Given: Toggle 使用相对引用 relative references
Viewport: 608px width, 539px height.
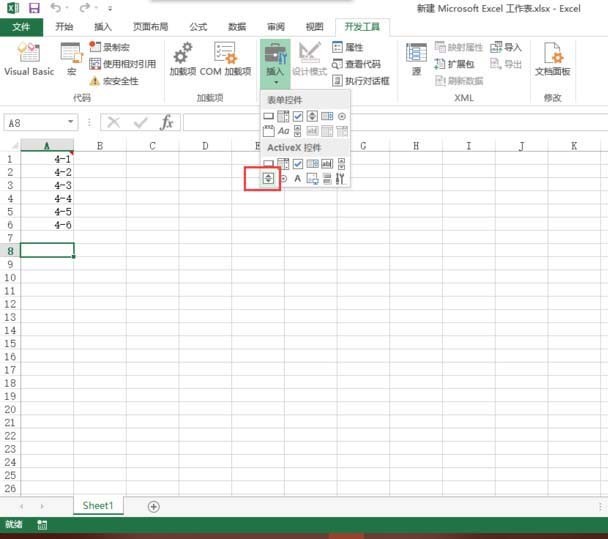Looking at the screenshot, I should click(123, 64).
